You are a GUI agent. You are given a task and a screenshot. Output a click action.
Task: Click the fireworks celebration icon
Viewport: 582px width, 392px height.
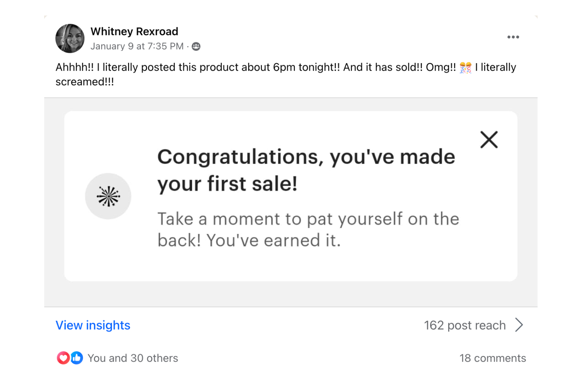[108, 196]
